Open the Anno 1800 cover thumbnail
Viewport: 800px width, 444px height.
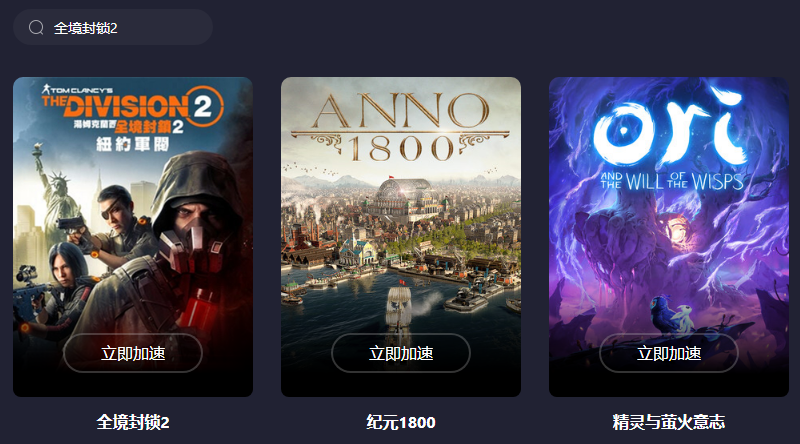click(x=401, y=237)
